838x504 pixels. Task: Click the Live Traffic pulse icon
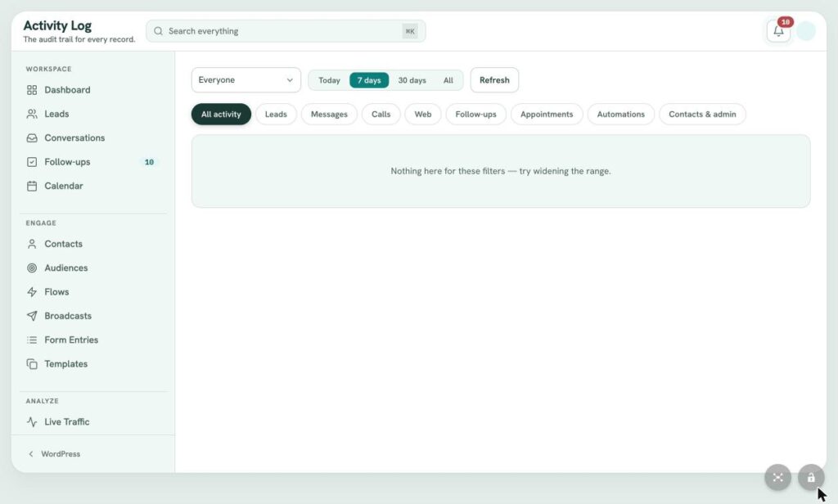(32, 421)
